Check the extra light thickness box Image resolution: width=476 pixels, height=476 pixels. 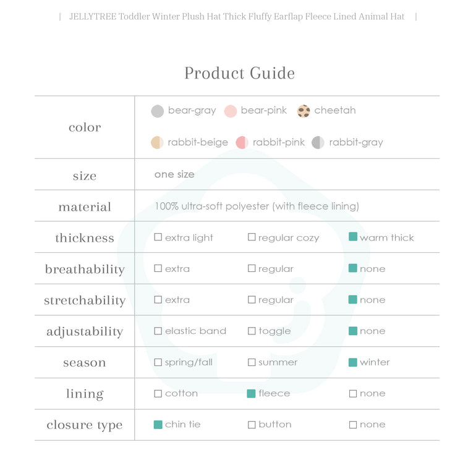158,237
